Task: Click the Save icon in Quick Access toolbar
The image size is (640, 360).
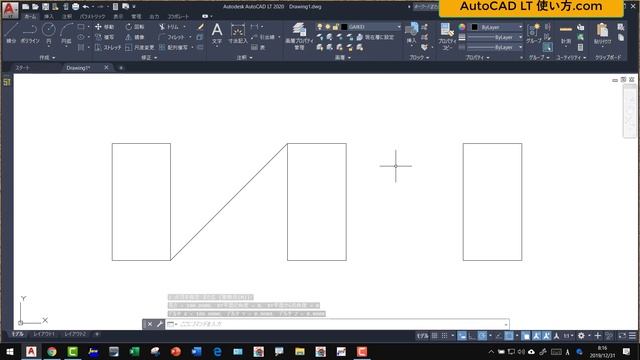Action: [x=45, y=7]
